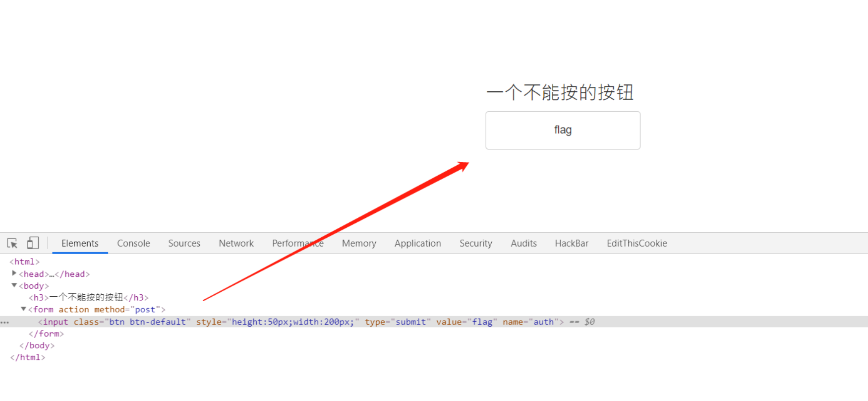Viewport: 868px width, 401px height.
Task: Switch to the Audits tab
Action: tap(523, 243)
